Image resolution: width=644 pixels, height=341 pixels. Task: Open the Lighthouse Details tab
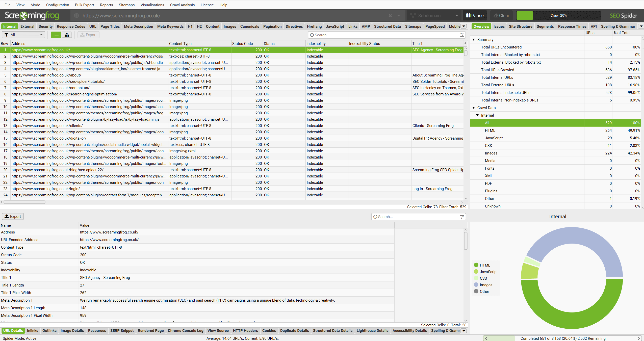tap(372, 331)
